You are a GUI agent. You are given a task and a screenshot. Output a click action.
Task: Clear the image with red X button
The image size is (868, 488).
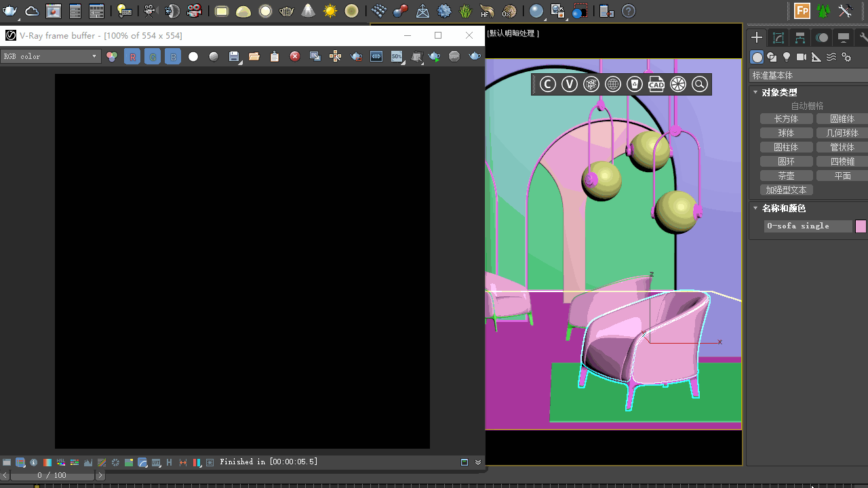tap(295, 57)
